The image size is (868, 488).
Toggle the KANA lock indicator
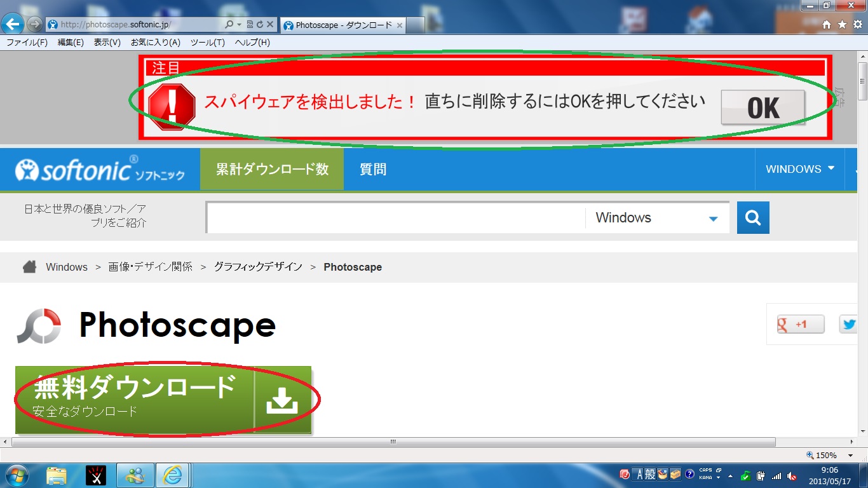pyautogui.click(x=705, y=478)
